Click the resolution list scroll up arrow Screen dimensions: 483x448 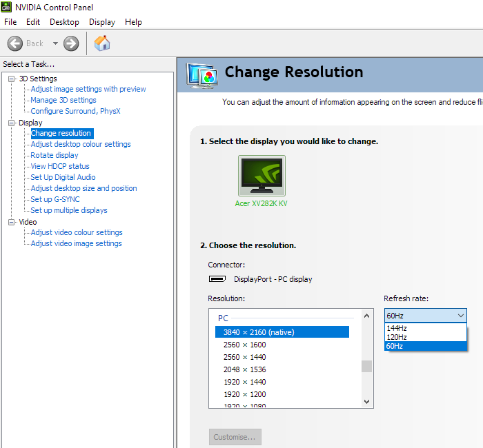(x=366, y=316)
